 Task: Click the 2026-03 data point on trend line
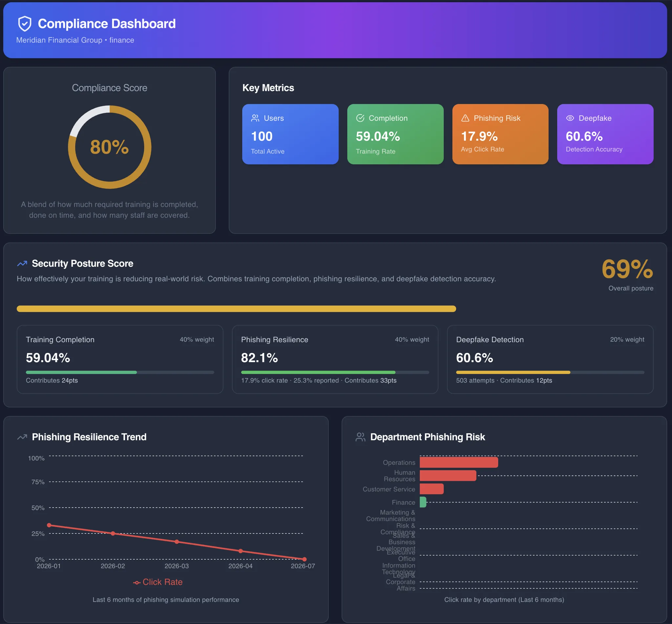(177, 542)
